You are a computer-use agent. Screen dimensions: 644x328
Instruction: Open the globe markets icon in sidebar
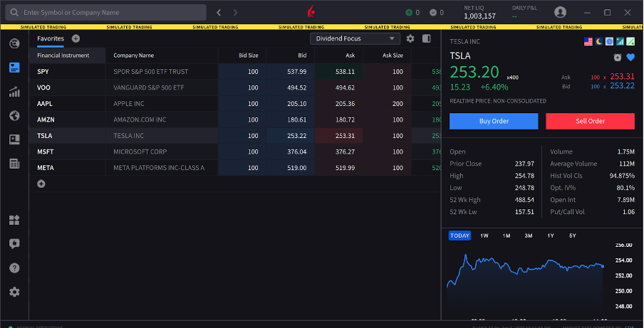(14, 116)
